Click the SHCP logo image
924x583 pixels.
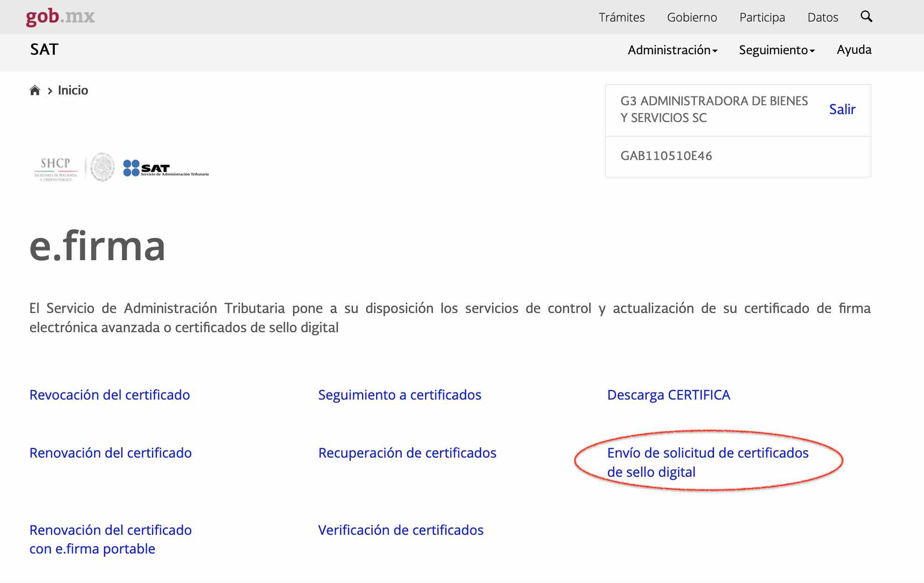(56, 168)
